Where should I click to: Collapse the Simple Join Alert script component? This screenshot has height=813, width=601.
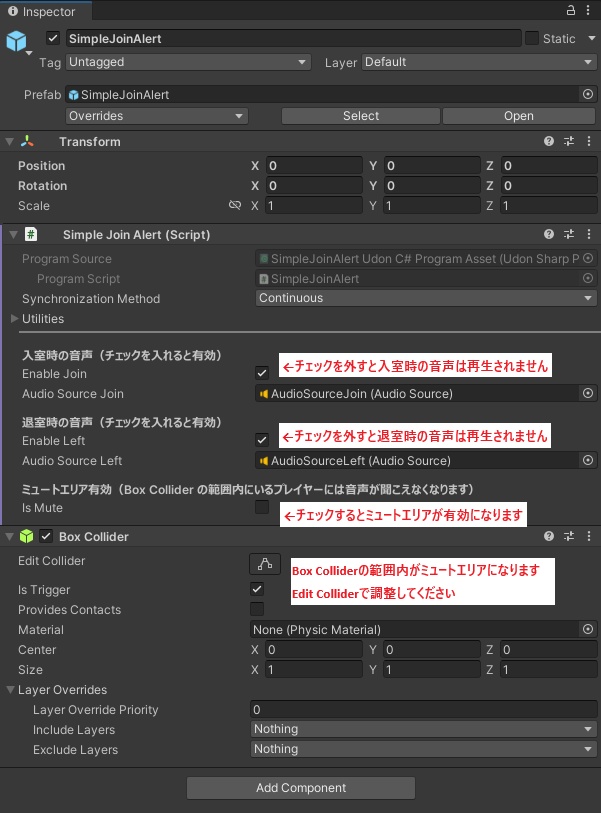coord(13,234)
